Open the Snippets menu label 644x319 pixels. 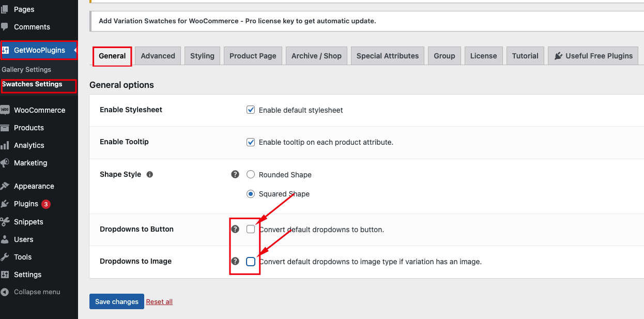(28, 222)
